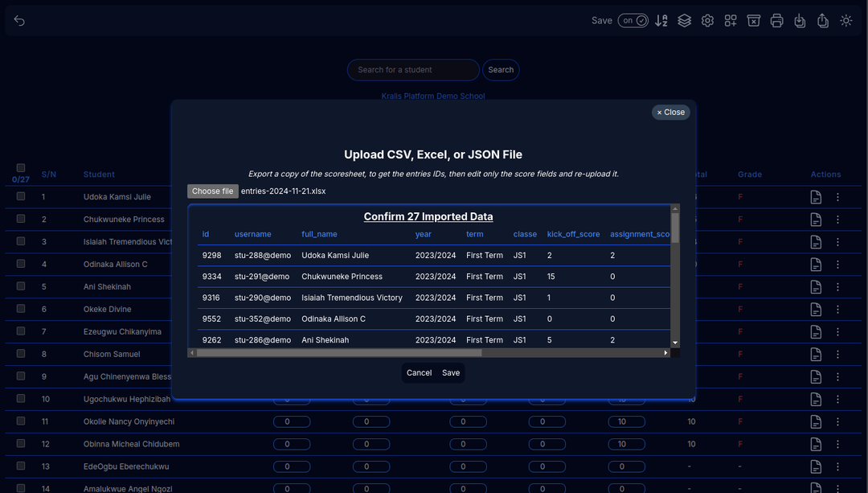Select checkbox for student Okeke Divine

(x=21, y=309)
